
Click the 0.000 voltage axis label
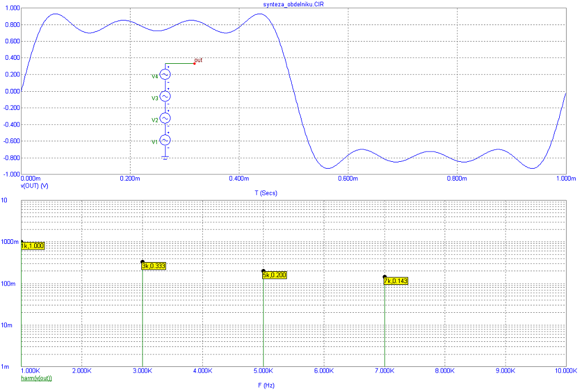click(x=13, y=91)
